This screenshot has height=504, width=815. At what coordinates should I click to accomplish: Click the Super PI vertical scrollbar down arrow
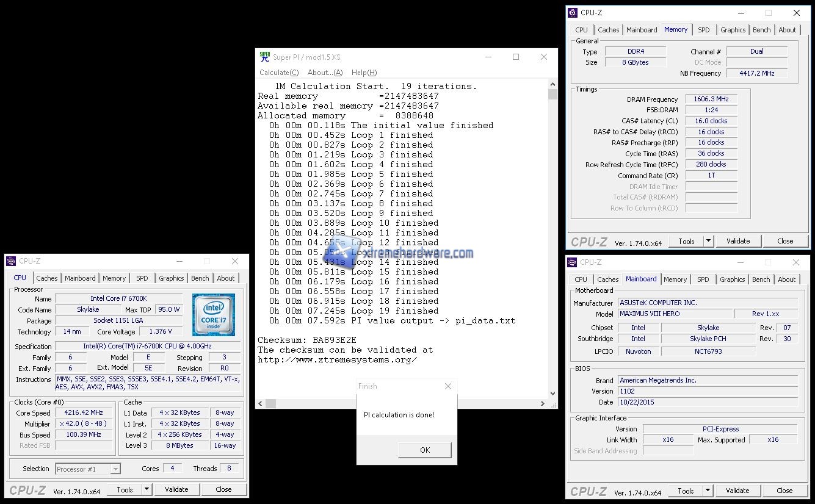tap(553, 394)
